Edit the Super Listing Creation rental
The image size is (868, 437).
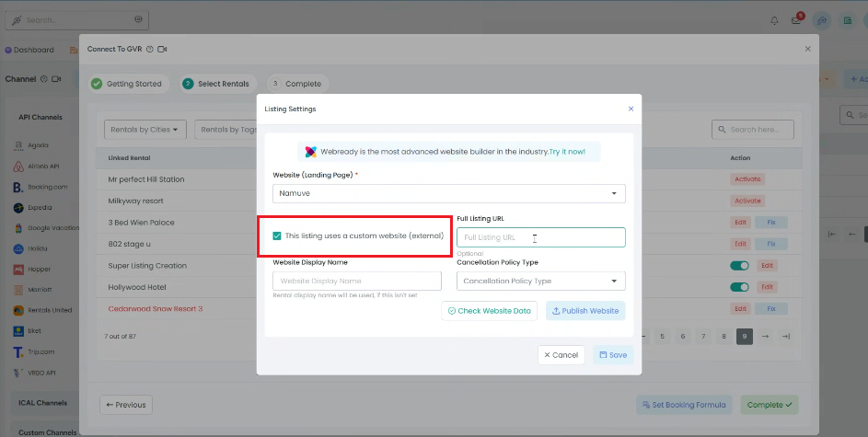pos(767,266)
